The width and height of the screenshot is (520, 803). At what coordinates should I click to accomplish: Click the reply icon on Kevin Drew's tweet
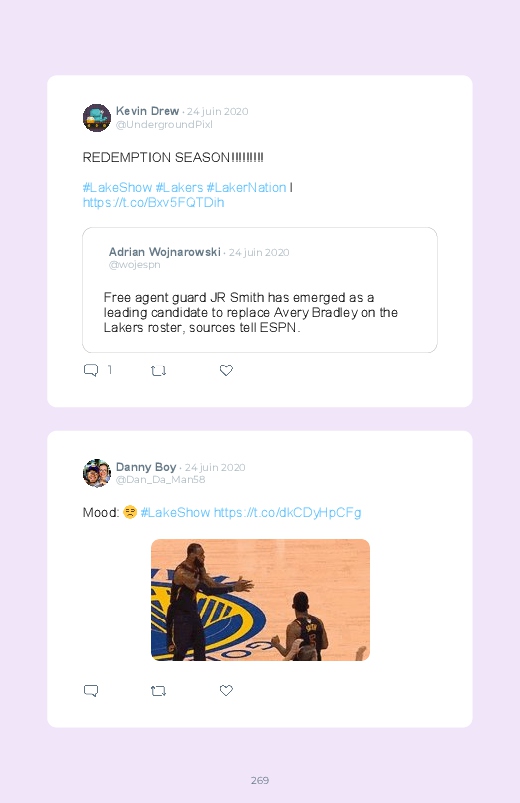tap(91, 370)
